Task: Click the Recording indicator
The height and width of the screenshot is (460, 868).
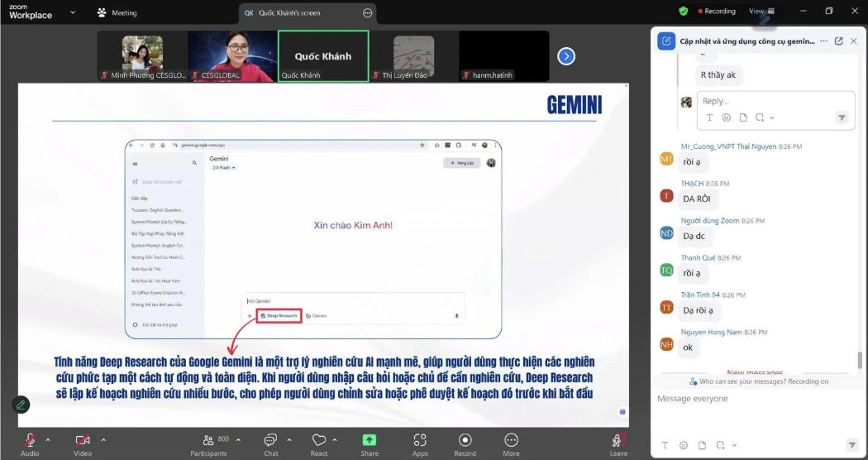Action: pyautogui.click(x=717, y=11)
